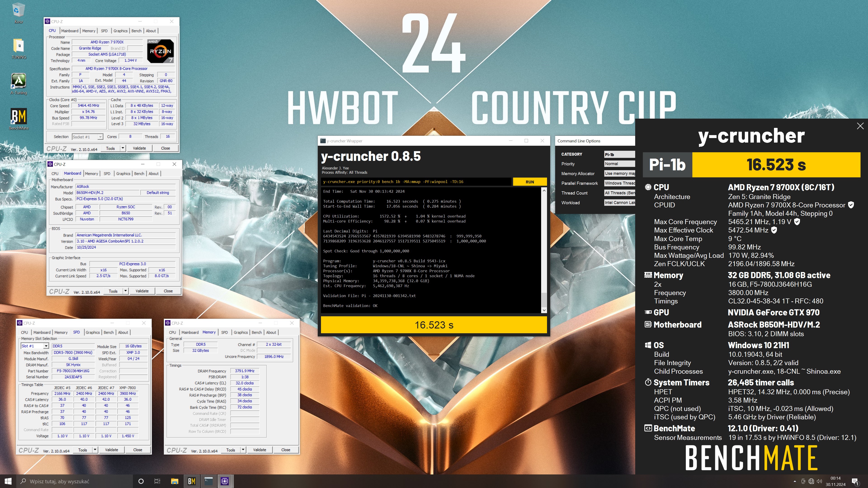The width and height of the screenshot is (868, 488).
Task: Click y-cruncher output scrollbar down arrow
Action: coord(544,310)
